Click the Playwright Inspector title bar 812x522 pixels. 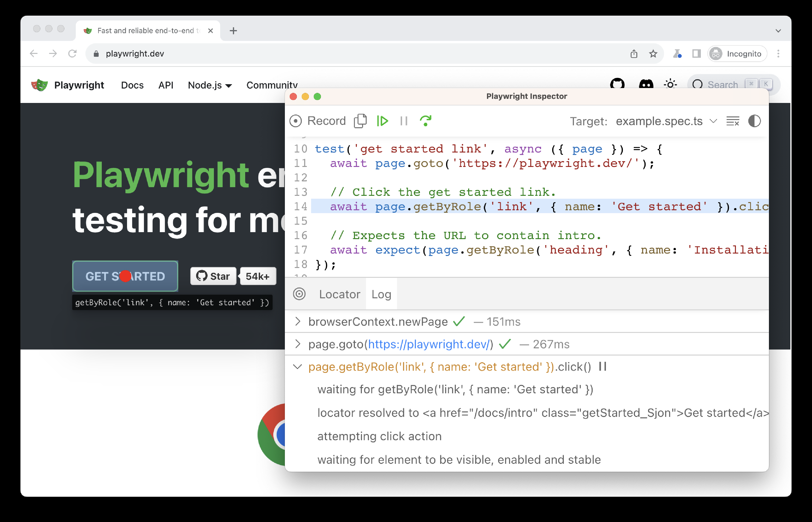click(526, 96)
